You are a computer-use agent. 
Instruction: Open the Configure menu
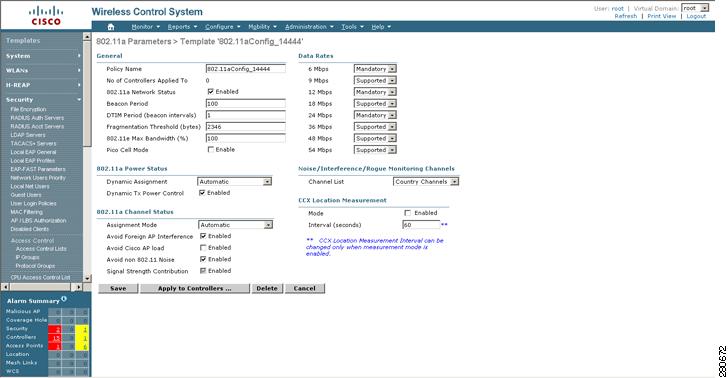(223, 27)
